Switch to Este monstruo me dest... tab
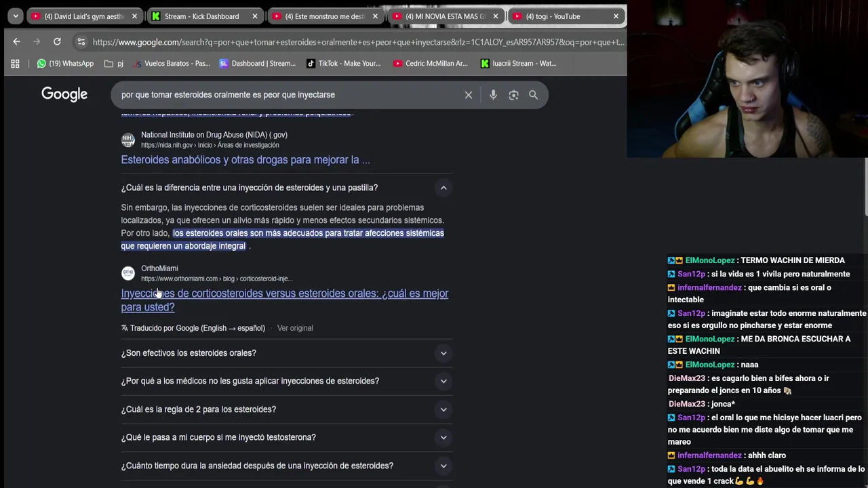This screenshot has width=868, height=488. point(324,16)
